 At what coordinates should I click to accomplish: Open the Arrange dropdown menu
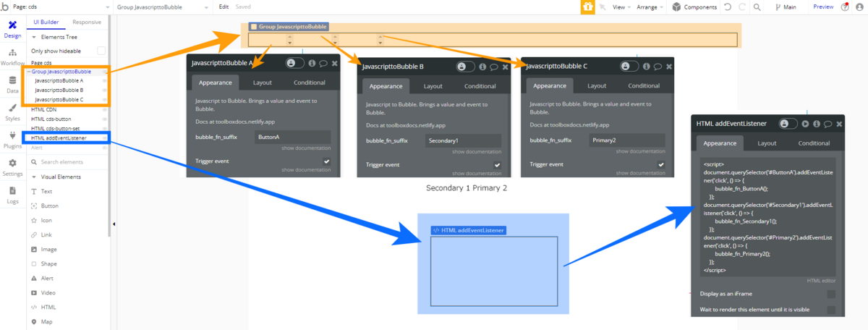(650, 7)
